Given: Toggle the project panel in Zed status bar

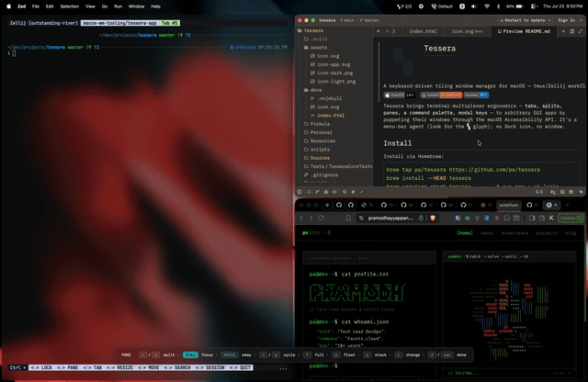Looking at the screenshot, I should (300, 192).
